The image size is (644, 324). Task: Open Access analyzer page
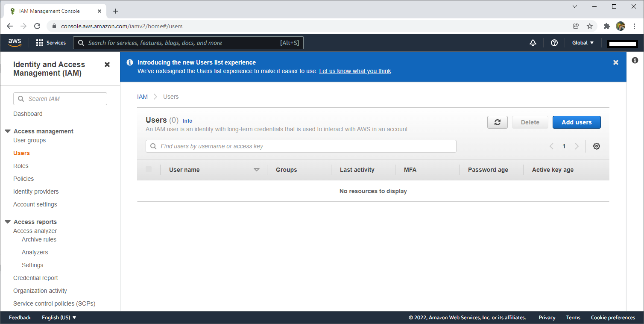(35, 231)
